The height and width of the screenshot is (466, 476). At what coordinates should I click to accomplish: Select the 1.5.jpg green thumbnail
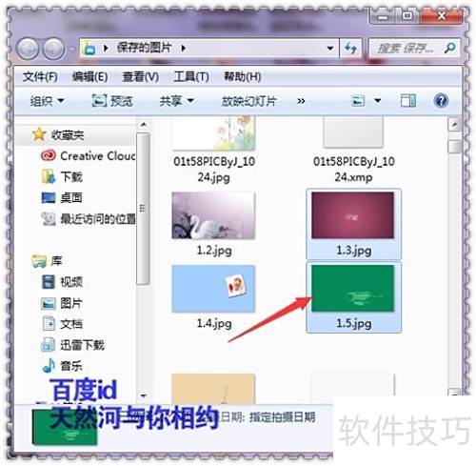(353, 289)
